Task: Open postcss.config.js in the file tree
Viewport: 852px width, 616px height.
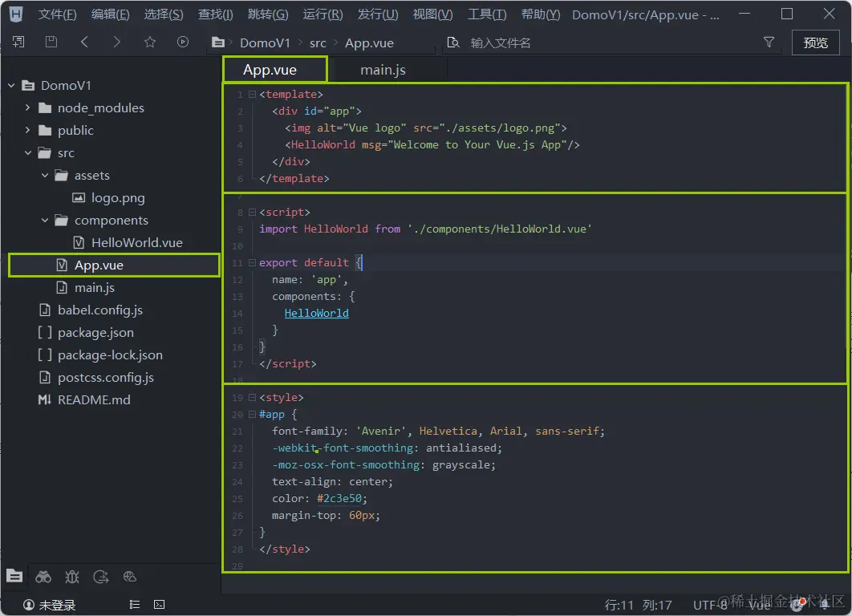Action: coord(106,377)
